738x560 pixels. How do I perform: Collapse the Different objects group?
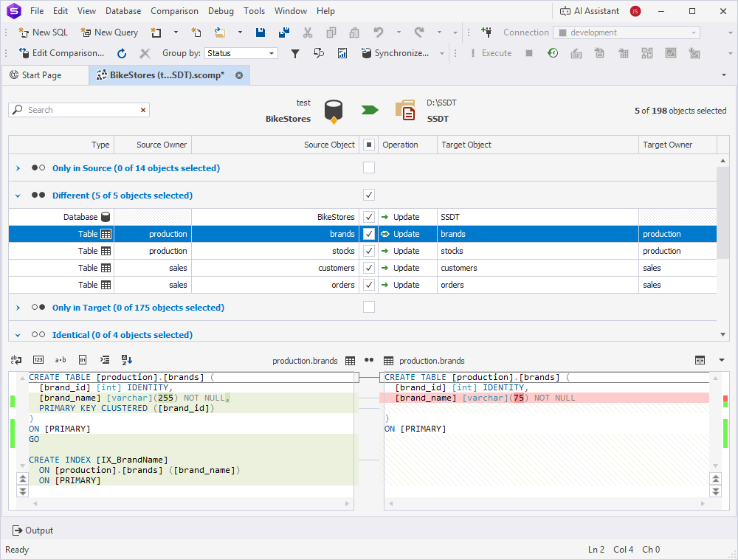[x=18, y=196]
